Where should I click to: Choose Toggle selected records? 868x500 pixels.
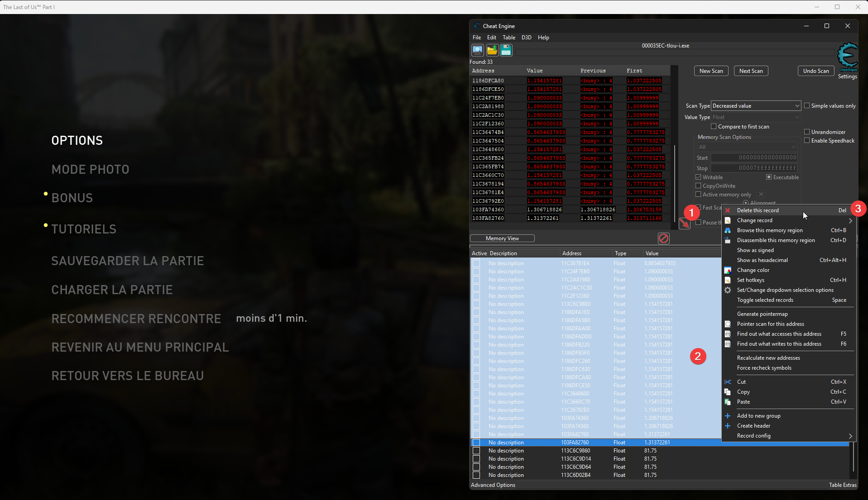click(x=788, y=300)
